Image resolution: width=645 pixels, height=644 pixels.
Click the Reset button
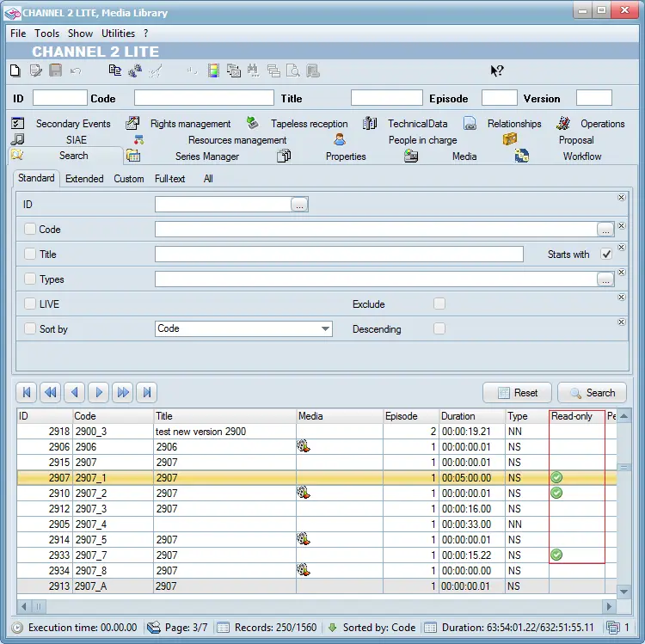point(517,393)
